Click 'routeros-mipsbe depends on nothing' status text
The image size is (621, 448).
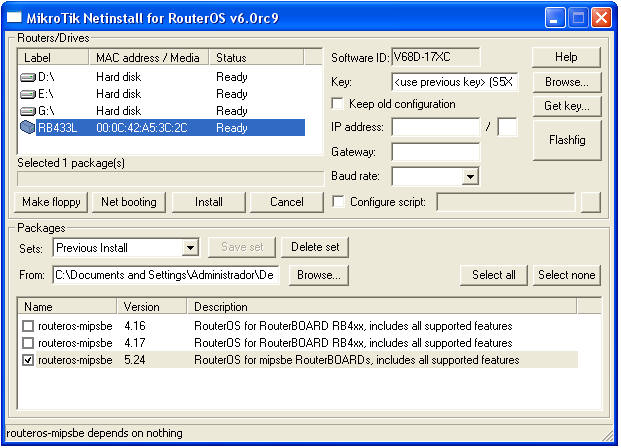click(95, 433)
